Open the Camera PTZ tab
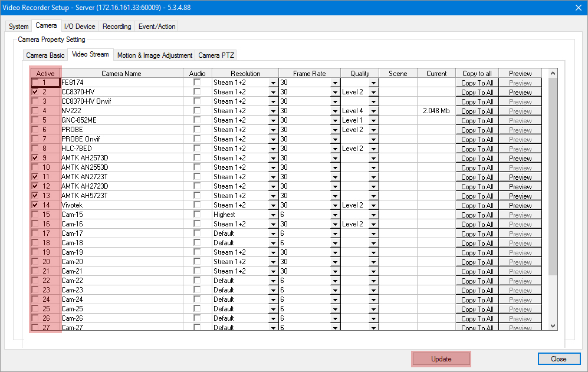 (216, 55)
